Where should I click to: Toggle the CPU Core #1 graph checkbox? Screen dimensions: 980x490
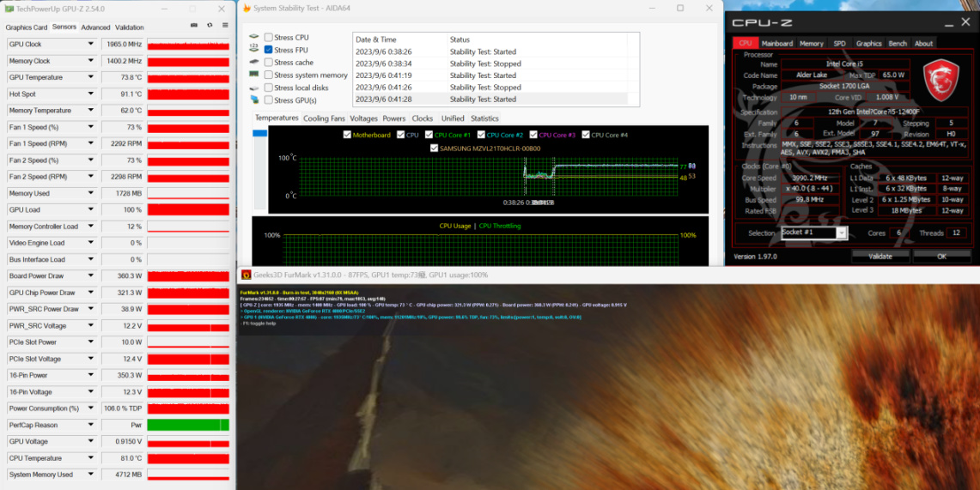click(x=429, y=135)
